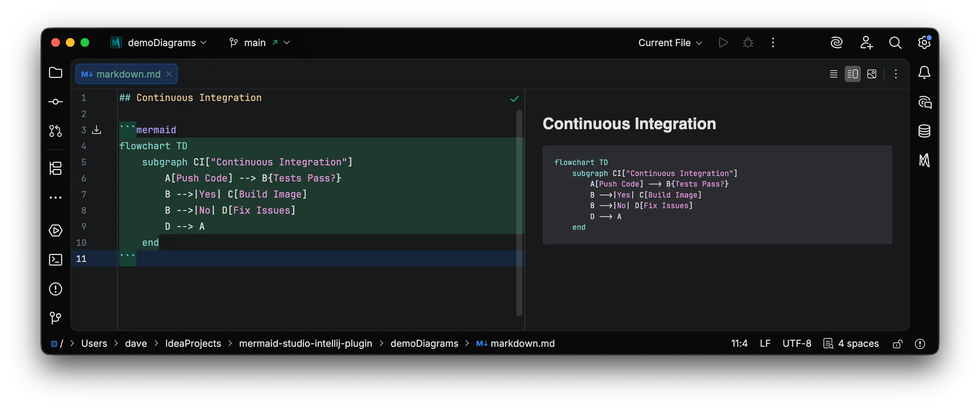Toggle the file lock icon in status bar
The height and width of the screenshot is (409, 980).
(x=897, y=344)
